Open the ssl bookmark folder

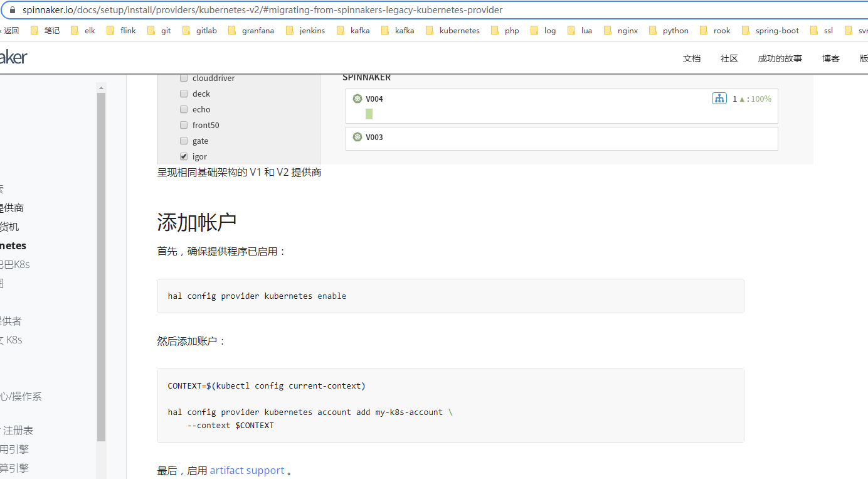[x=822, y=30]
